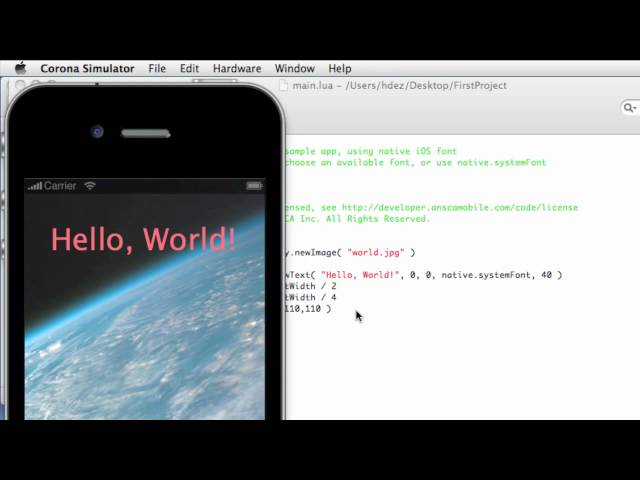The width and height of the screenshot is (640, 480).
Task: Click the Hello, World! text in simulator
Action: [x=143, y=240]
